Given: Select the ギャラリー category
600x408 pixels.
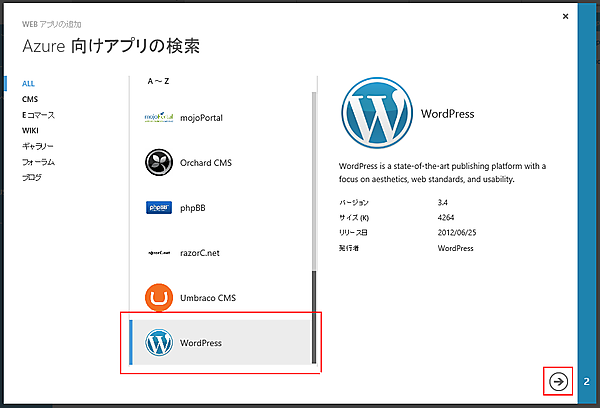Looking at the screenshot, I should (38, 146).
